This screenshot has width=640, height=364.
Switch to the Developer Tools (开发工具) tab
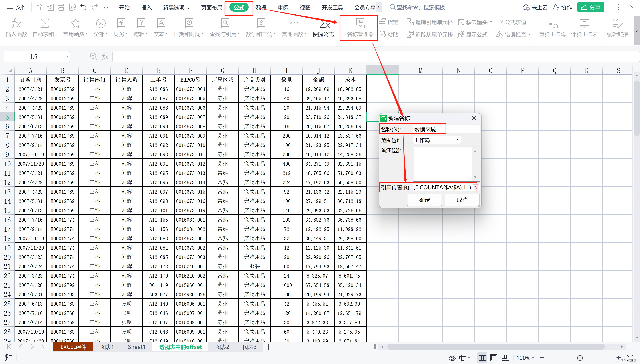pyautogui.click(x=332, y=8)
